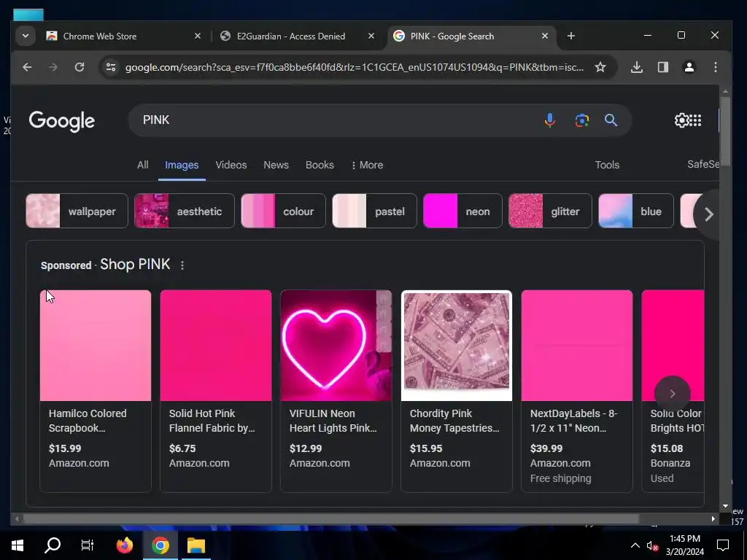This screenshot has width=747, height=560.
Task: Click the blue search magnifier icon
Action: pos(611,120)
